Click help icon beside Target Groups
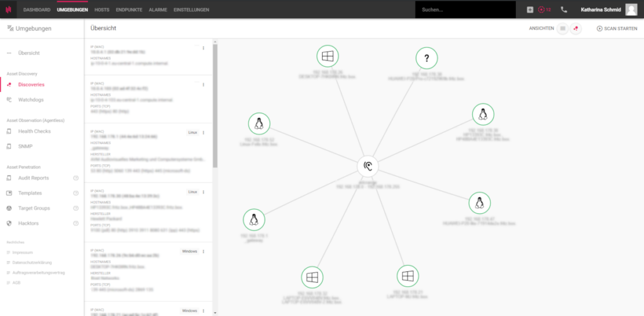 [75, 208]
